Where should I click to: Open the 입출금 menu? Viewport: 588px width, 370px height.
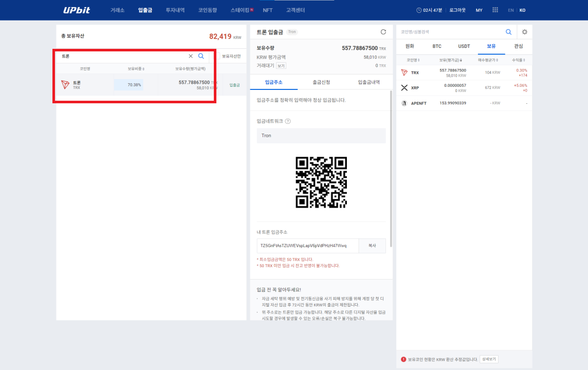pyautogui.click(x=145, y=10)
